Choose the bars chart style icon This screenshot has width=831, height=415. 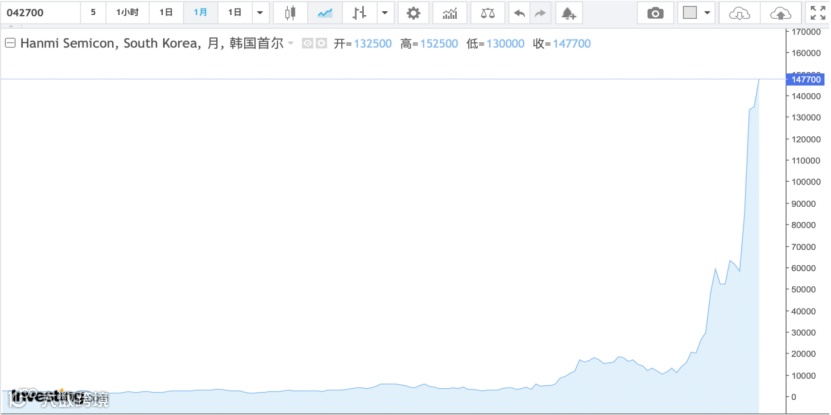tap(359, 13)
